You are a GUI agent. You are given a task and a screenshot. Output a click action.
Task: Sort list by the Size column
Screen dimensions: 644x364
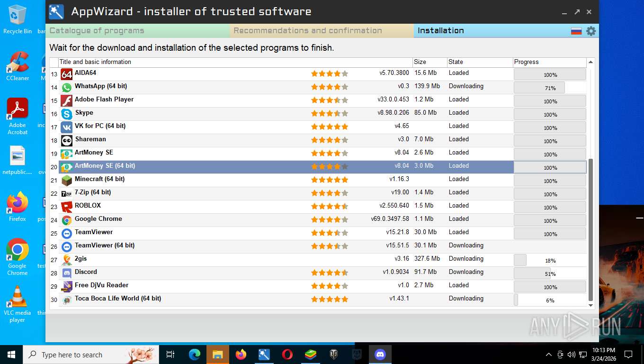(429, 62)
